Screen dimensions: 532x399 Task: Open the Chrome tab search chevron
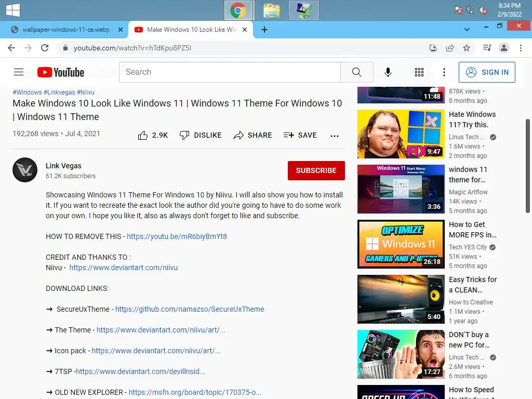[467, 30]
